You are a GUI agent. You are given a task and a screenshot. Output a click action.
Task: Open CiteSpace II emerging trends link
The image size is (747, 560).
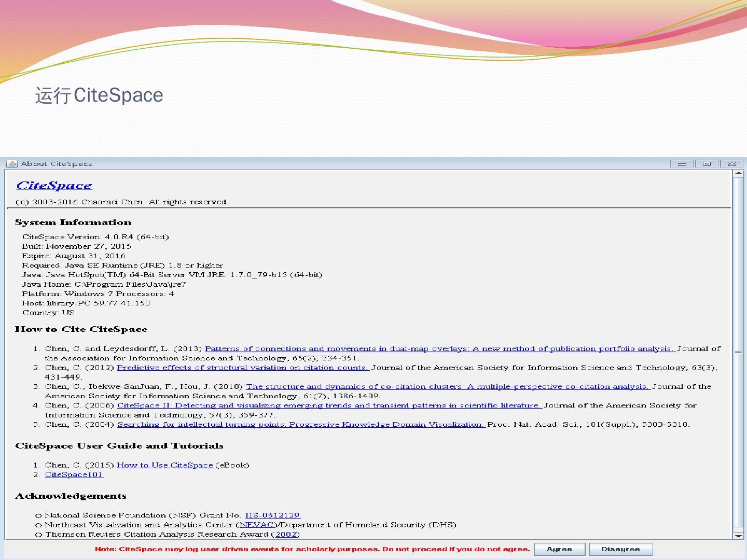coord(329,405)
